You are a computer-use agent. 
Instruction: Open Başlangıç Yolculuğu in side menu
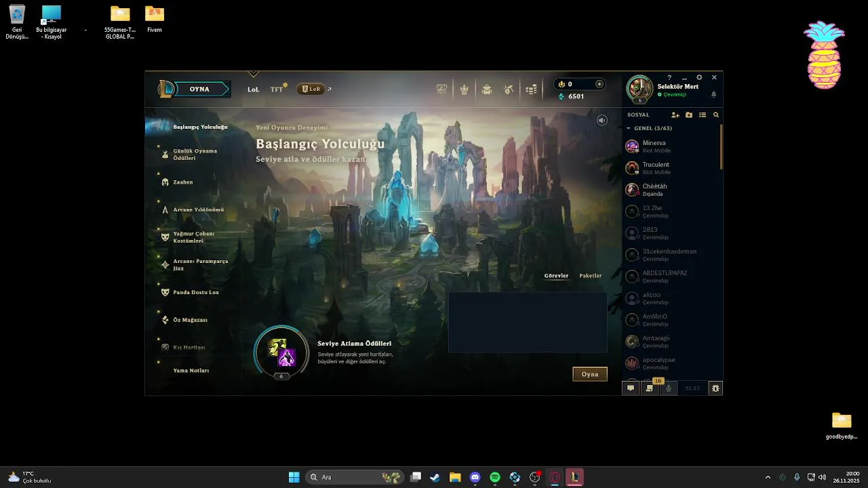200,127
